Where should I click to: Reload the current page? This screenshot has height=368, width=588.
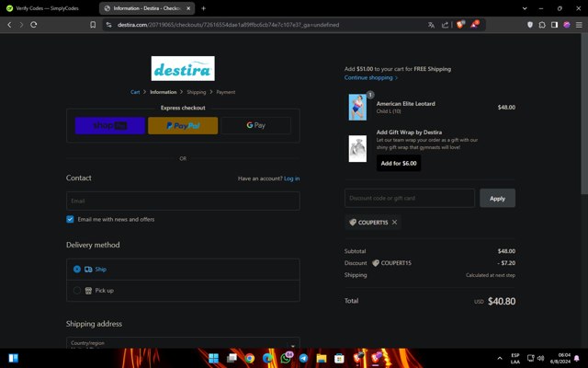click(x=34, y=25)
